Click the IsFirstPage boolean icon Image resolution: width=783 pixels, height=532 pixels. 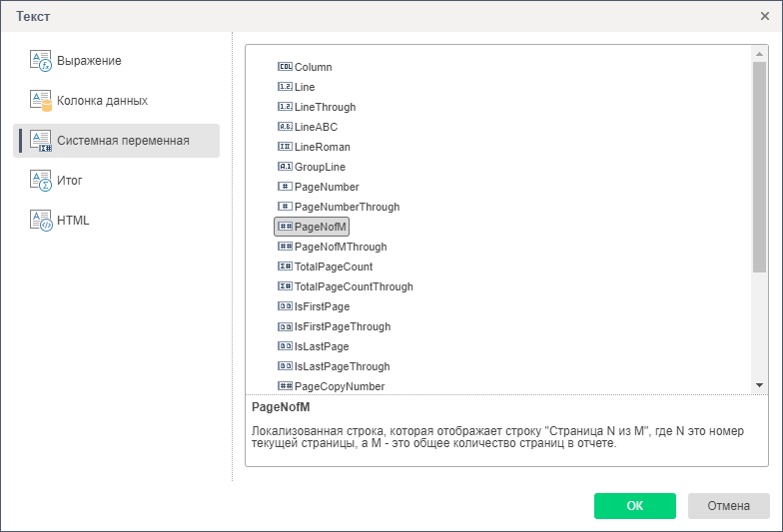coord(285,306)
